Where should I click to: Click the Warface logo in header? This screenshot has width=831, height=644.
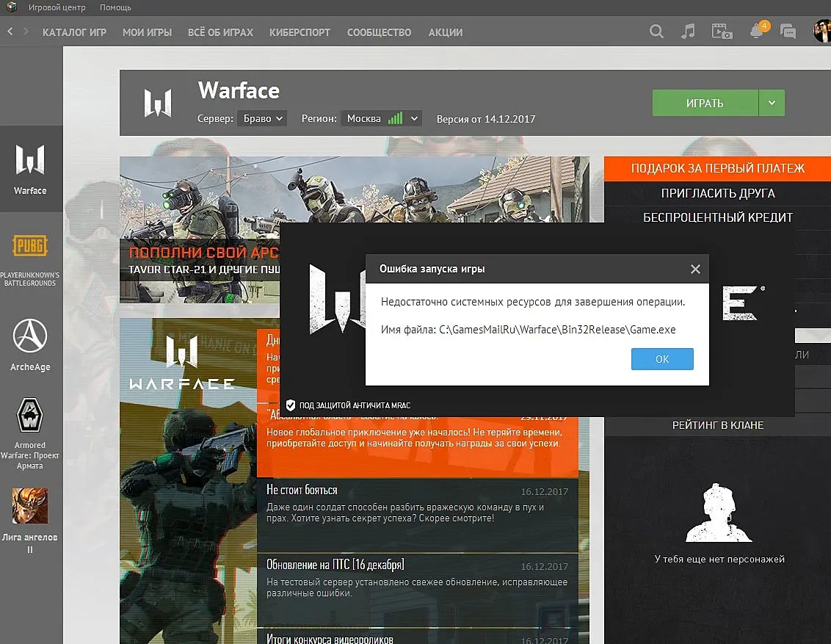158,103
